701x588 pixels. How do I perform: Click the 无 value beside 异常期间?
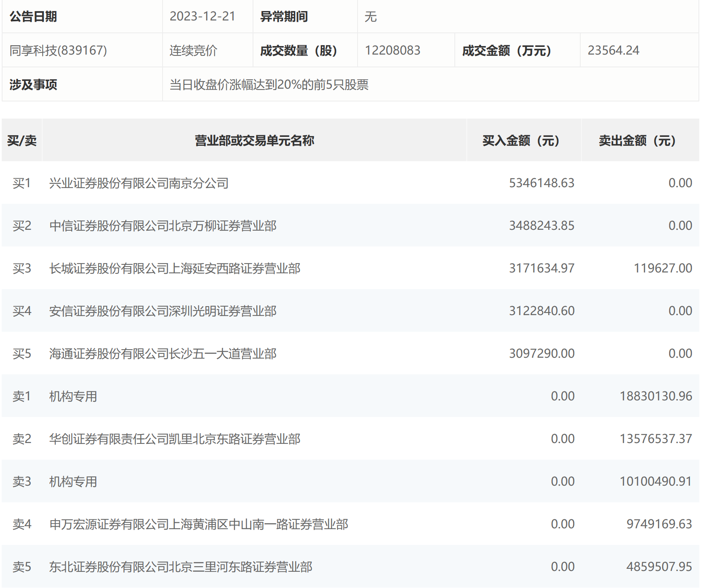pos(371,17)
